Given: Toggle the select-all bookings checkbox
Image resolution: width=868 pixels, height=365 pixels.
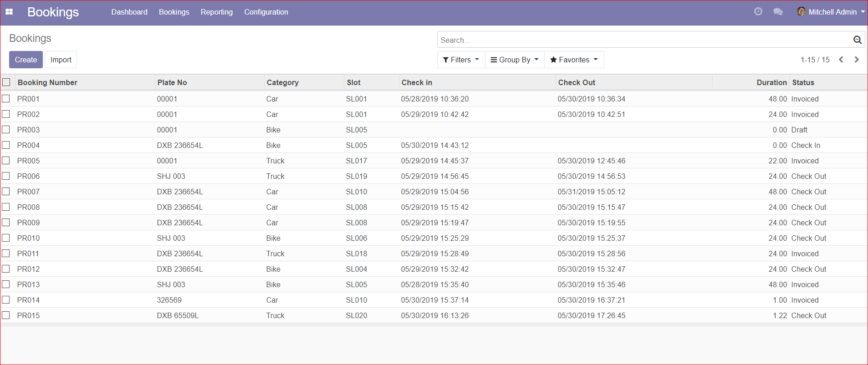Looking at the screenshot, I should coord(6,82).
